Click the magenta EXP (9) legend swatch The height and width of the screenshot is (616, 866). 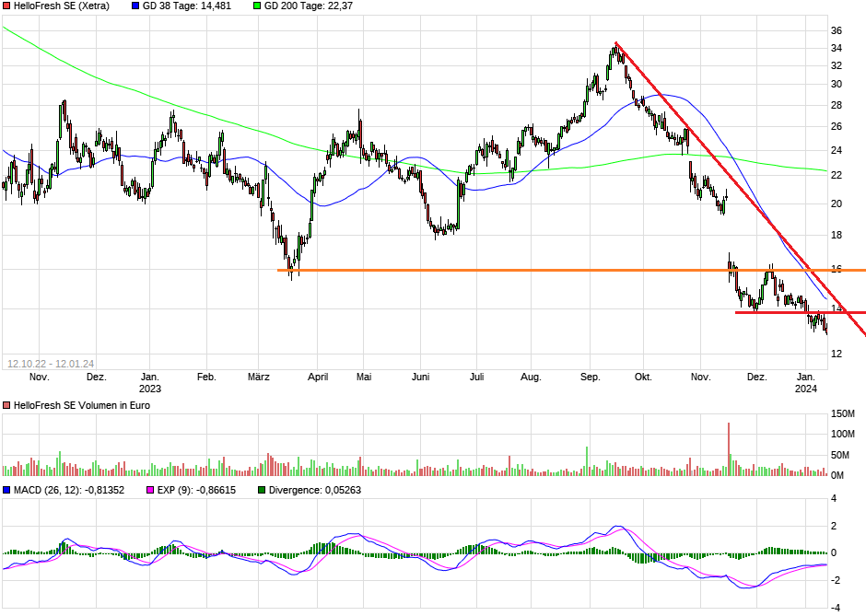(149, 490)
